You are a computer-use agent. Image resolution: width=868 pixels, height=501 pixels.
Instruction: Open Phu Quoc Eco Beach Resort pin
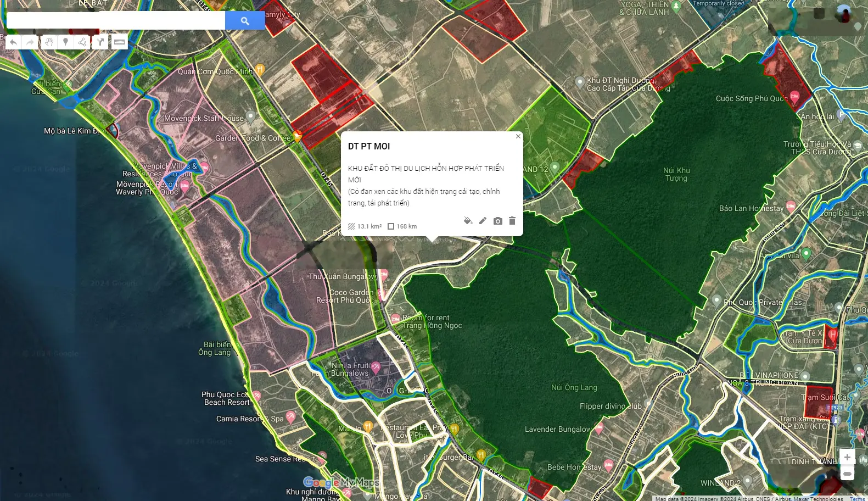click(256, 396)
